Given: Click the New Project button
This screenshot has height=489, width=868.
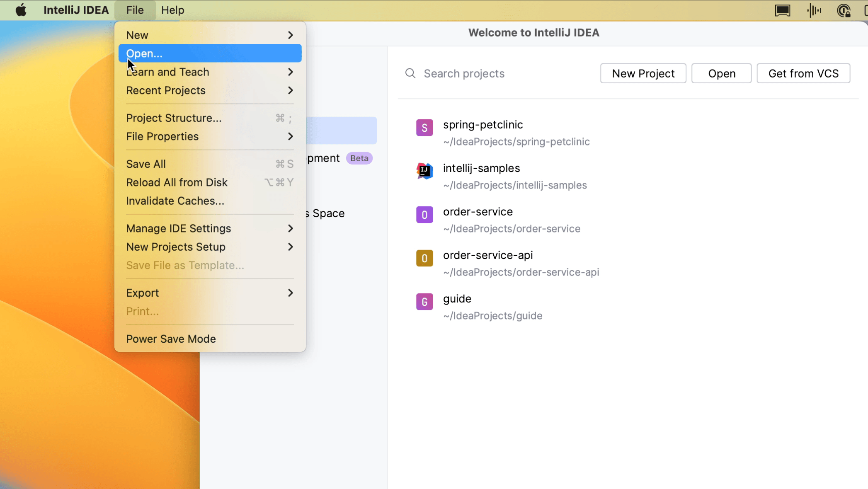Looking at the screenshot, I should click(x=643, y=73).
